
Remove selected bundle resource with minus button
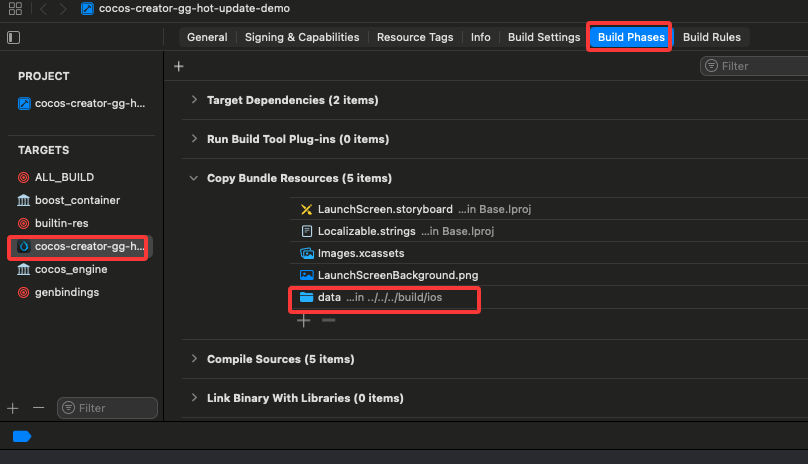tap(328, 321)
